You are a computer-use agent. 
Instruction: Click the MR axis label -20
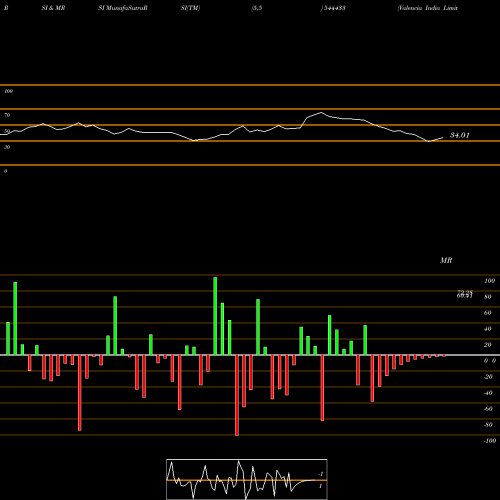pos(488,377)
